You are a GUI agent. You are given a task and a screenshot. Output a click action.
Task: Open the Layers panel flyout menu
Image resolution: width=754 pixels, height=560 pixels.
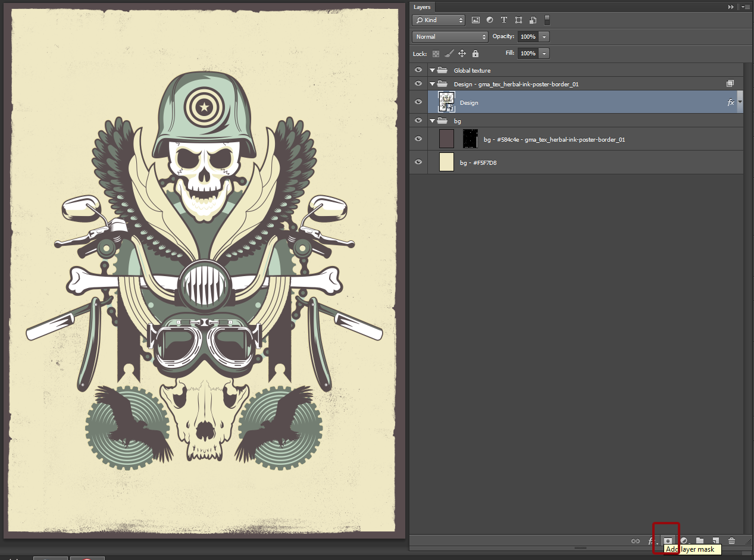[745, 7]
